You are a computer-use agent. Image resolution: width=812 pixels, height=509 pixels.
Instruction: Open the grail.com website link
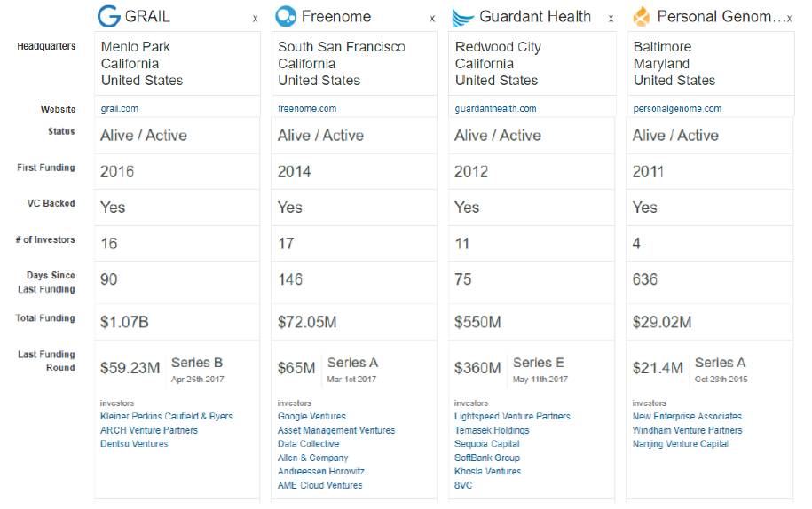click(119, 109)
